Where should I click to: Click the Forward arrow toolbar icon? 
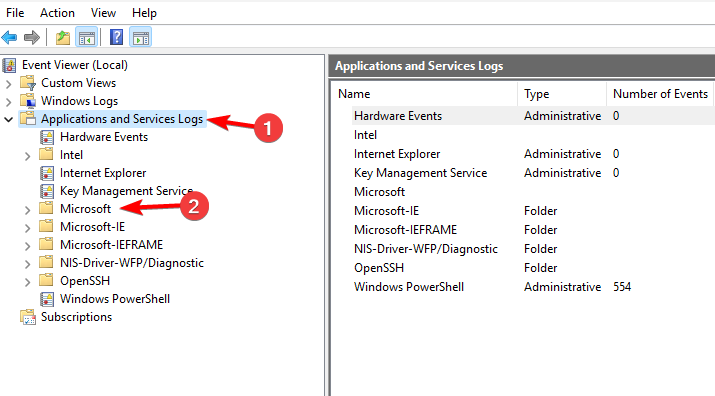[31, 37]
